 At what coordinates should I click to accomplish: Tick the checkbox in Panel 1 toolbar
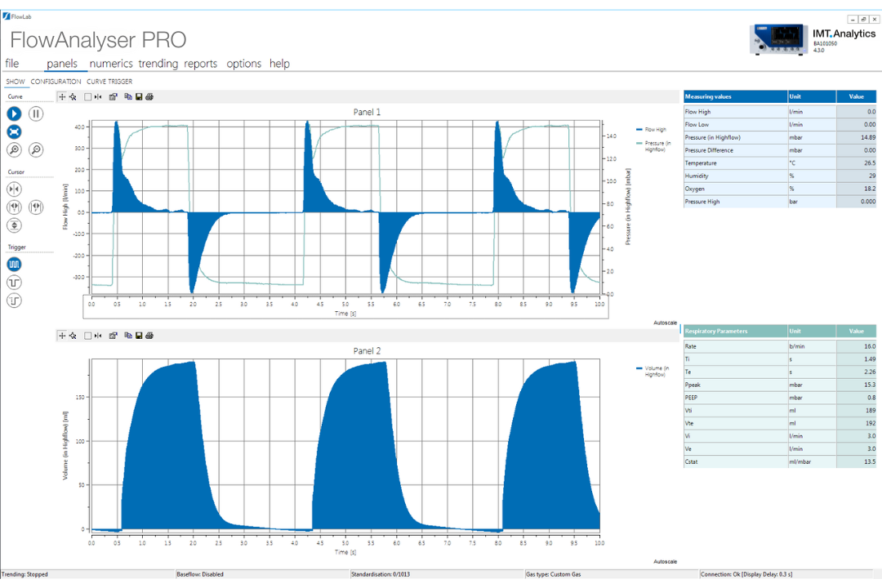[x=87, y=96]
